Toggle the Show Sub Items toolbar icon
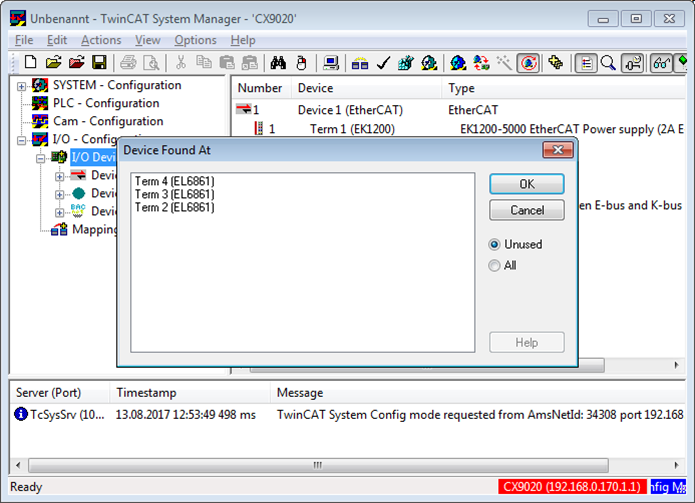Screen dimensions: 695x503 pos(633,63)
